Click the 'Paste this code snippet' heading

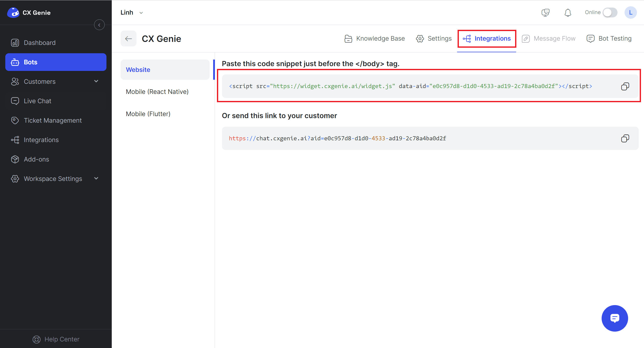coord(311,64)
